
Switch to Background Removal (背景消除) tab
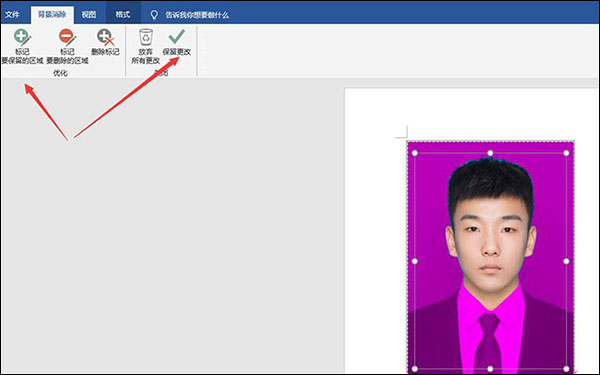click(52, 15)
